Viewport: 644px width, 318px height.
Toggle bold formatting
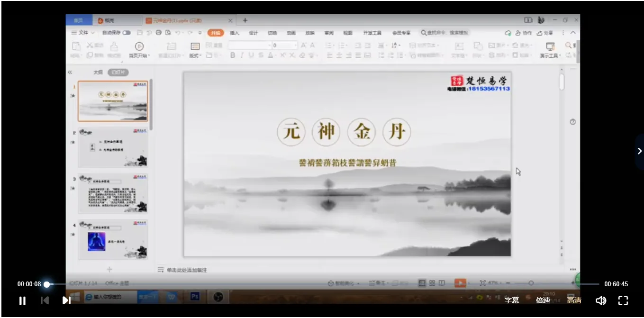pyautogui.click(x=233, y=55)
